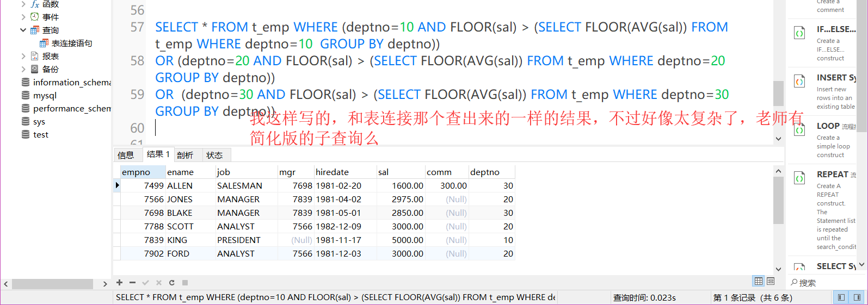Click the result grid scrollbar down arrow
This screenshot has width=868, height=305.
click(x=778, y=269)
